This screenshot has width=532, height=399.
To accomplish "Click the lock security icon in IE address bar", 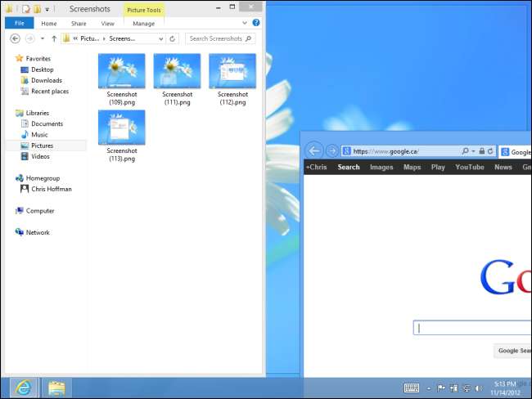I will click(482, 151).
